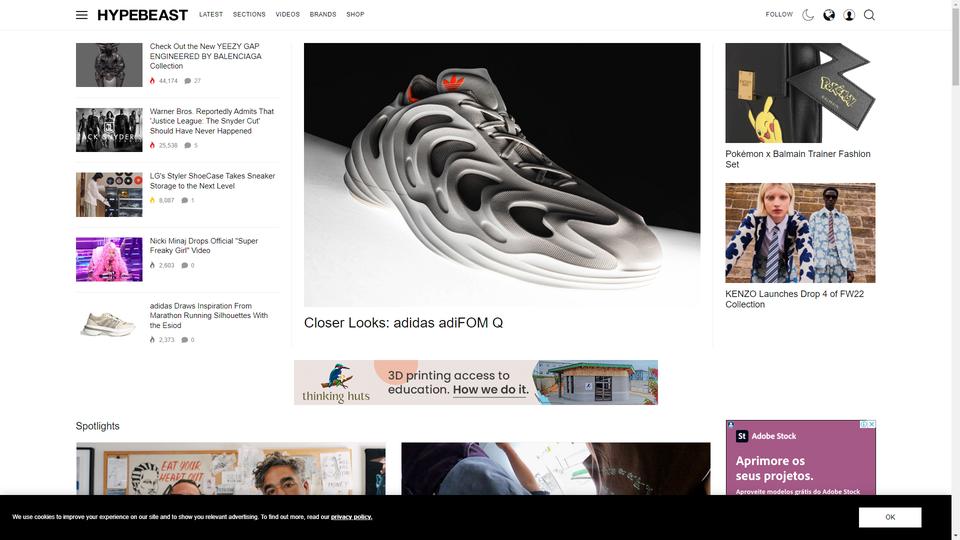This screenshot has width=960, height=540.
Task: Open Warner Bros. Snyder Cut article headline
Action: point(212,121)
